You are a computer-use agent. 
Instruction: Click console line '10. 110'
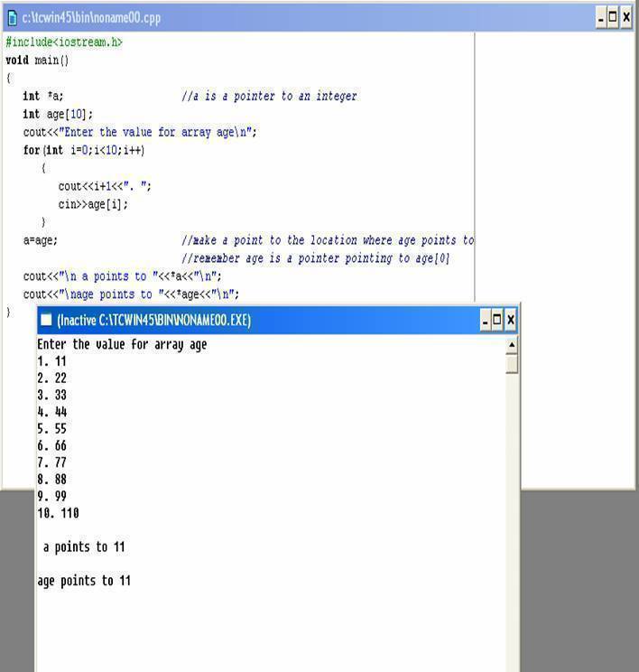point(58,513)
